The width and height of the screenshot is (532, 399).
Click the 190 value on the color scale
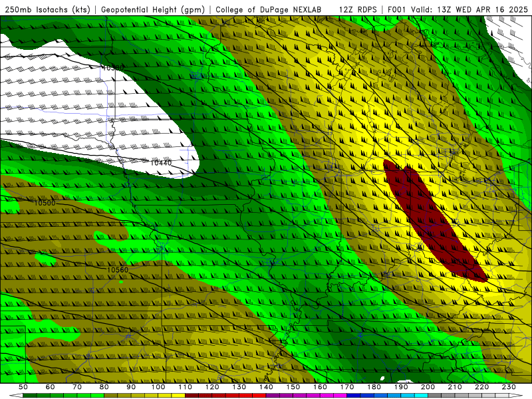(401, 387)
